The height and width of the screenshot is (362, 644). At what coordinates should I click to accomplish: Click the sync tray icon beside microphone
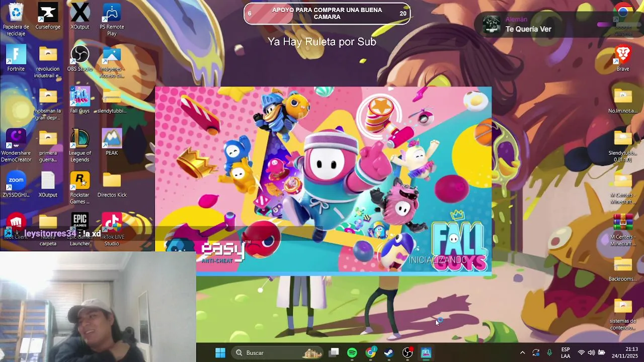536,352
